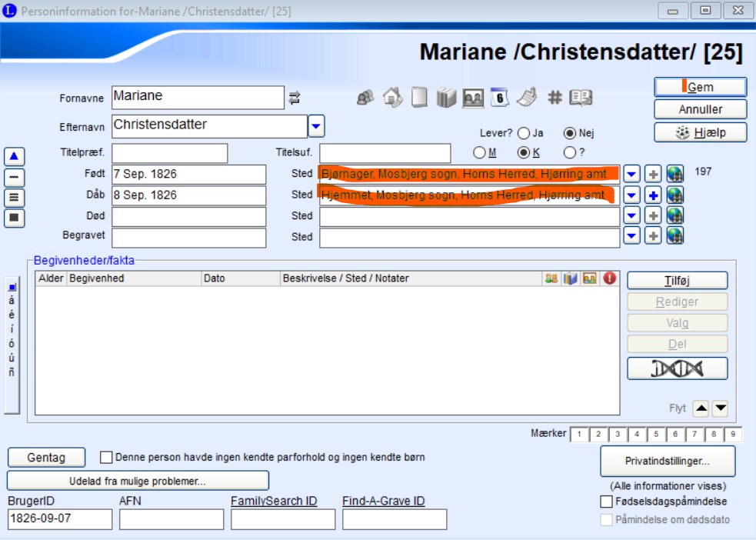Enable the Fødselsdagspåmindelse checkbox

[x=607, y=502]
